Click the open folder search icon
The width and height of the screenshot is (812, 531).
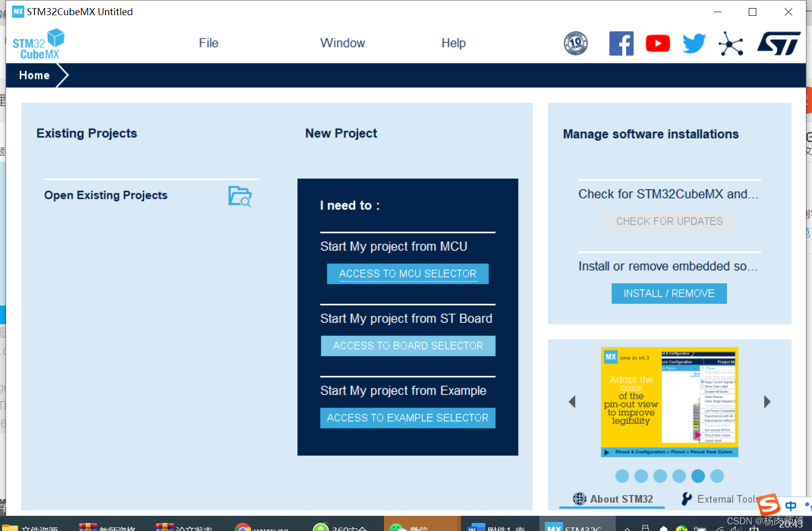[x=240, y=196]
